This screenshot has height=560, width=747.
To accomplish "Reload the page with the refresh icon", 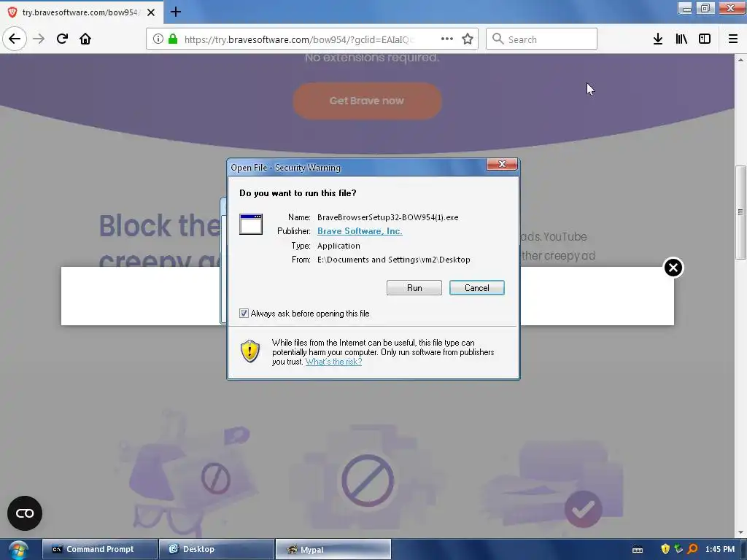I will (x=63, y=39).
